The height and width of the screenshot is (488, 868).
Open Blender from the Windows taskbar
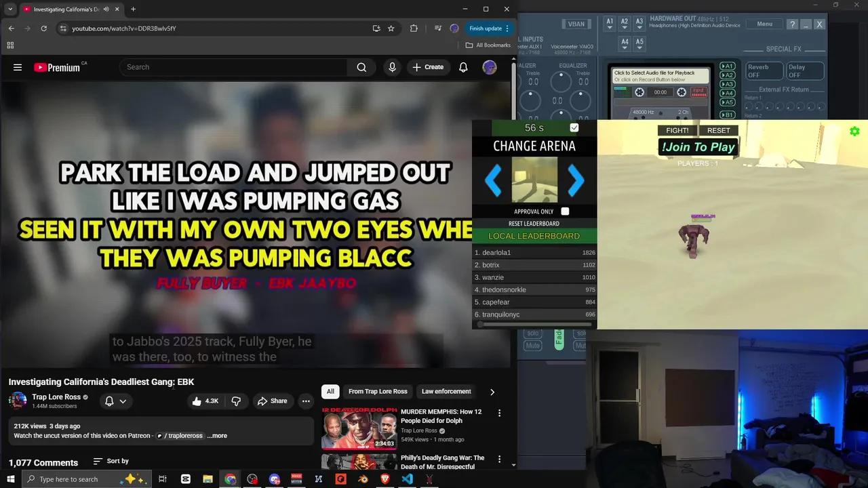click(363, 479)
